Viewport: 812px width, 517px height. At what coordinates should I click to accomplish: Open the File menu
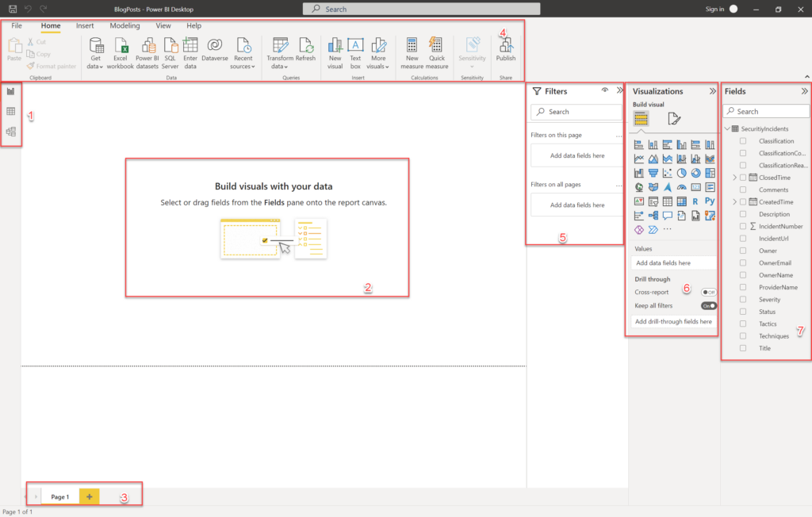point(17,25)
